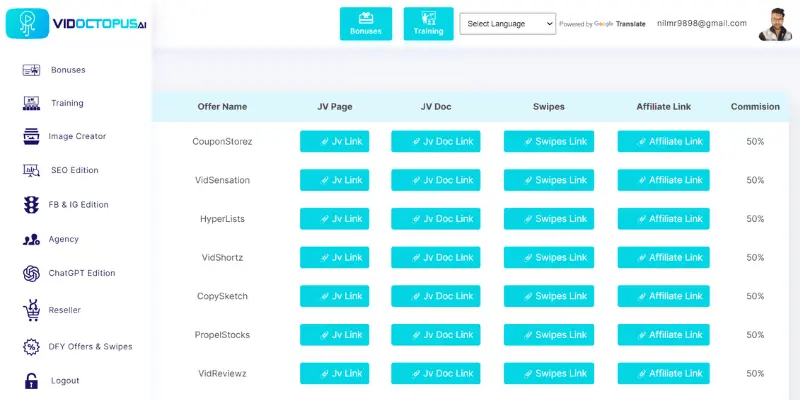Viewport: 800px width, 400px height.
Task: Open Jv Doc Link for HyperLists
Action: pos(436,219)
